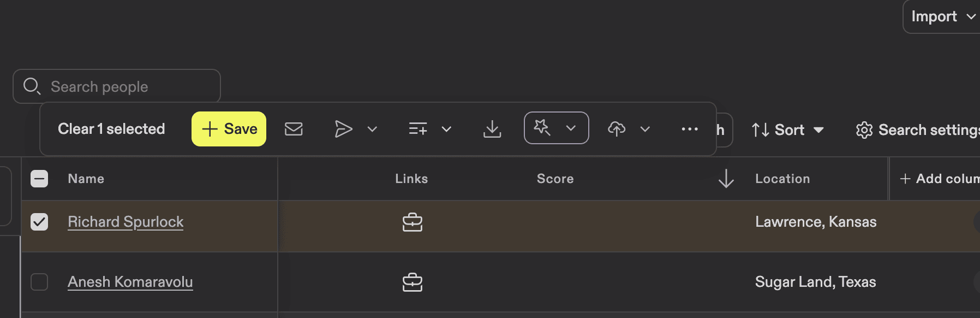
Task: Click the Save button
Action: pos(229,129)
